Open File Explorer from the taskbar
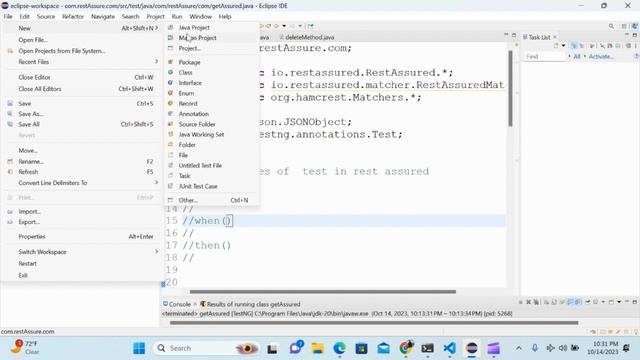640x360 pixels. pos(317,348)
